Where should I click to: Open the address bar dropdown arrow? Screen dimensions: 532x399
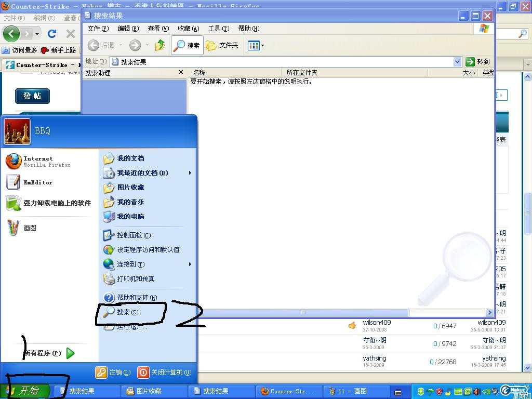pyautogui.click(x=457, y=62)
